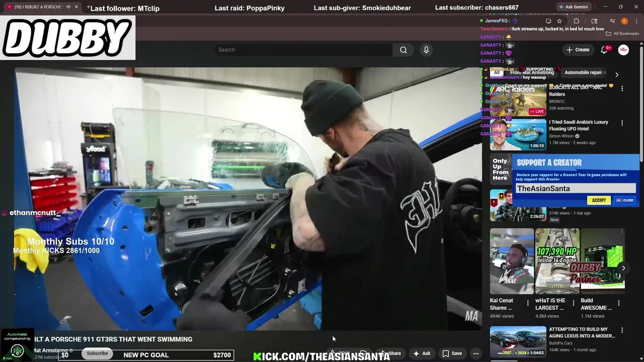
Task: Open the Chrome media controls icon
Action: pyautogui.click(x=612, y=21)
